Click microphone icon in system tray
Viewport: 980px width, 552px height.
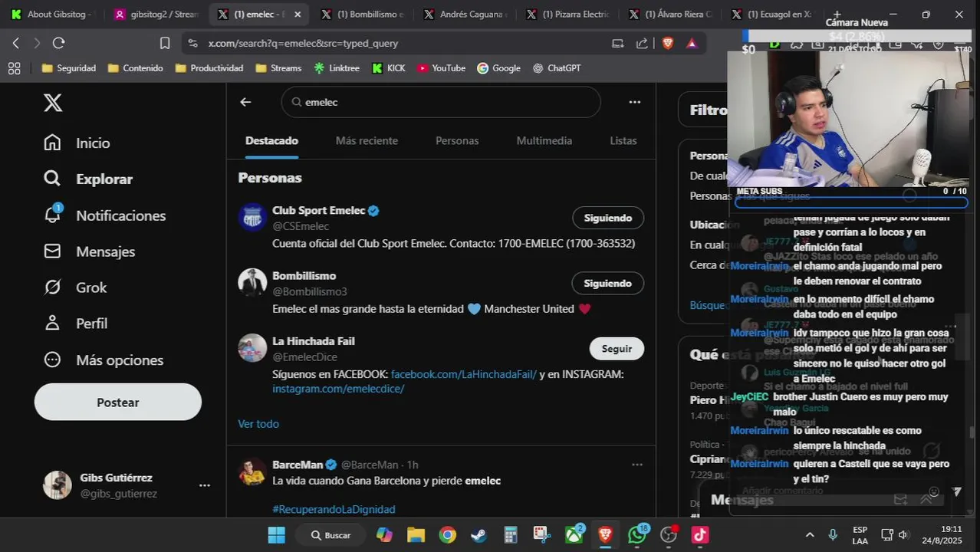pos(833,535)
